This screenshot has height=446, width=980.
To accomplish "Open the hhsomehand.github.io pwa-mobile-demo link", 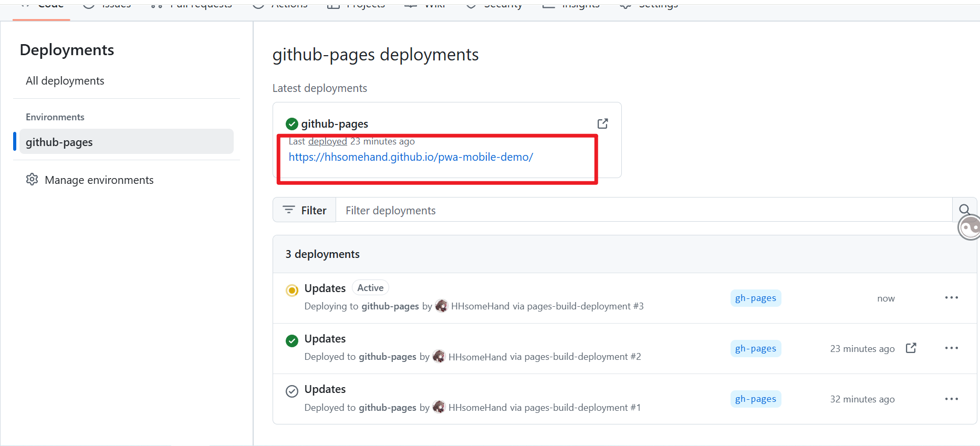I will (x=411, y=157).
